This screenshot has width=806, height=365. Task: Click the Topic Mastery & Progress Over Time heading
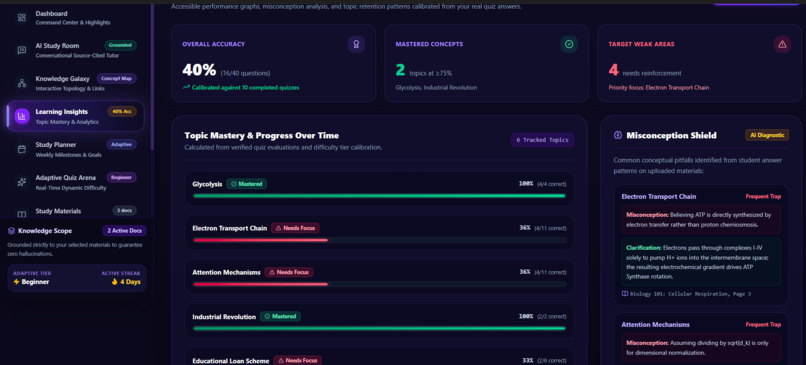262,136
